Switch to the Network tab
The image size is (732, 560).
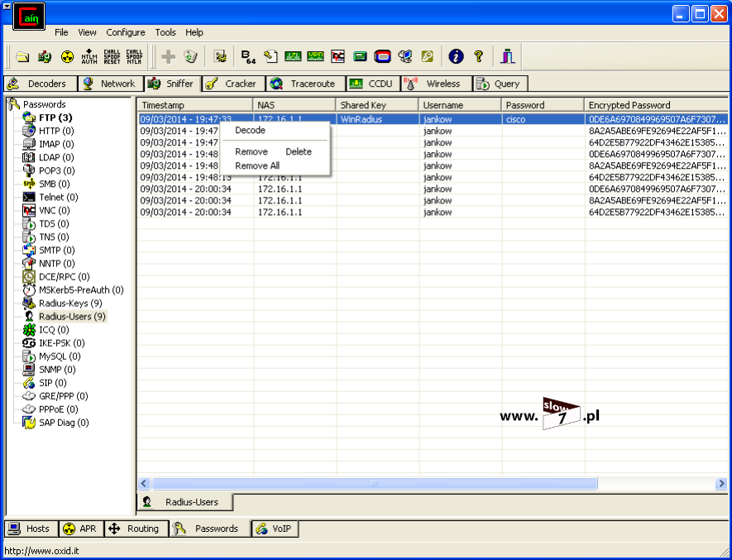click(x=111, y=84)
